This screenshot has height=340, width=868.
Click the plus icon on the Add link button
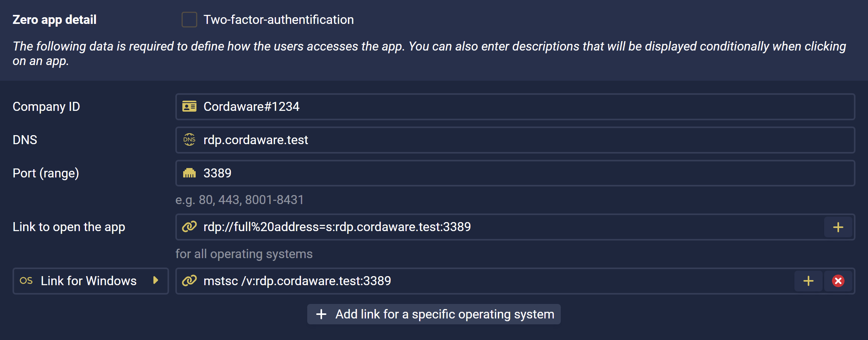pyautogui.click(x=321, y=314)
